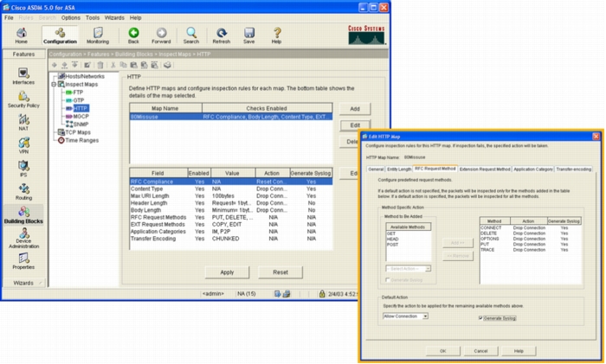Click the Add button beside the map table
Screen dimensions: 606x364
coord(355,109)
